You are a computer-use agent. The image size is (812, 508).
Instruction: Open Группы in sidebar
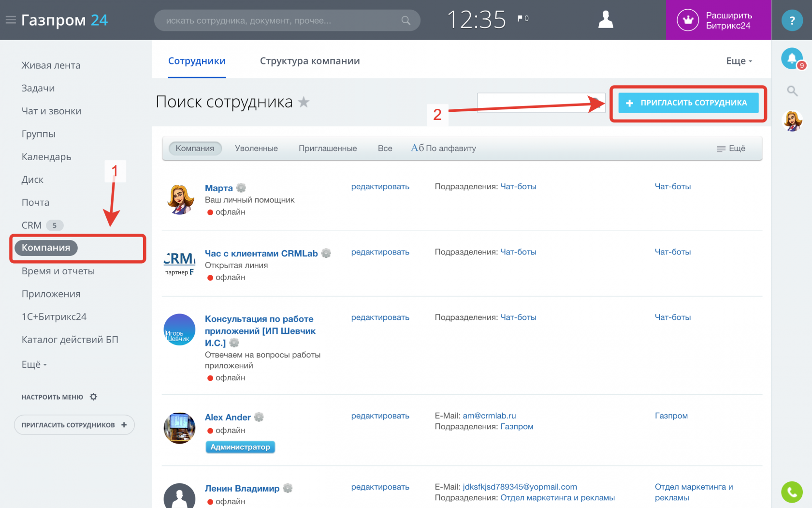(38, 134)
